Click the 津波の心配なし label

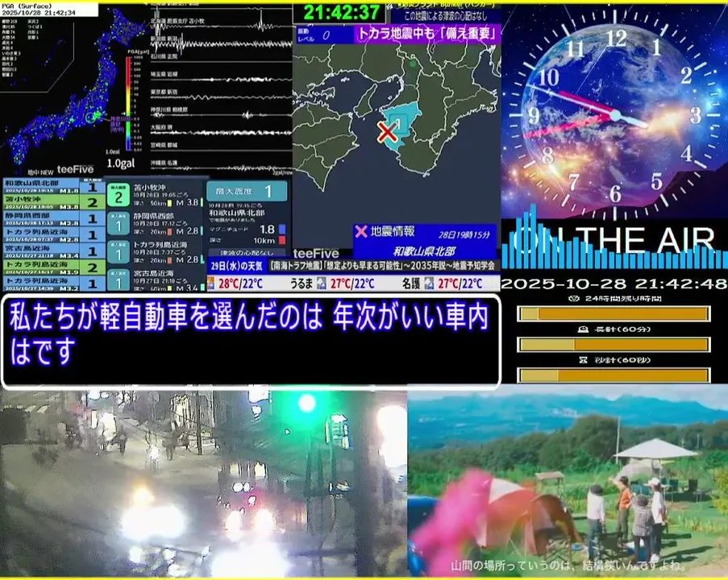[x=247, y=253]
